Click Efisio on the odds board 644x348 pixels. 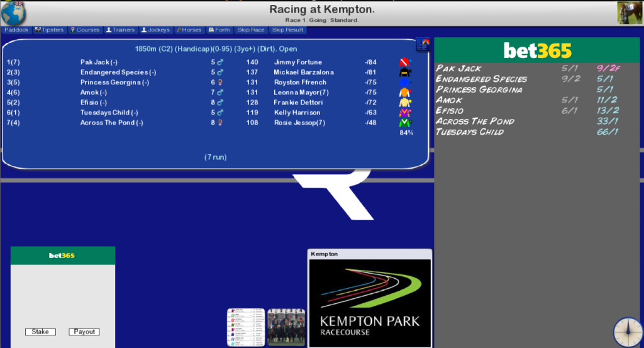tap(450, 111)
